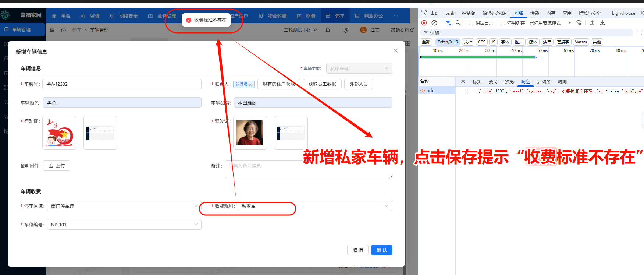Open the 预览 request tab
644x275 pixels.
(509, 81)
